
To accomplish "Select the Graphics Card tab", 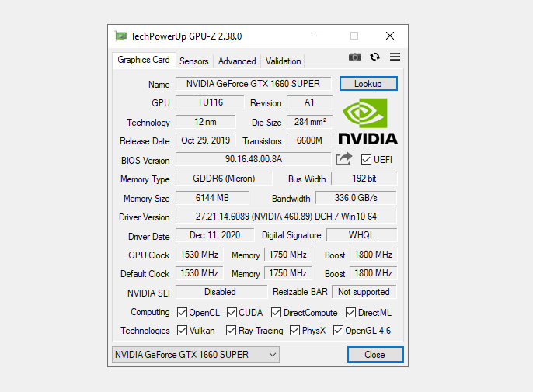I will pyautogui.click(x=144, y=60).
